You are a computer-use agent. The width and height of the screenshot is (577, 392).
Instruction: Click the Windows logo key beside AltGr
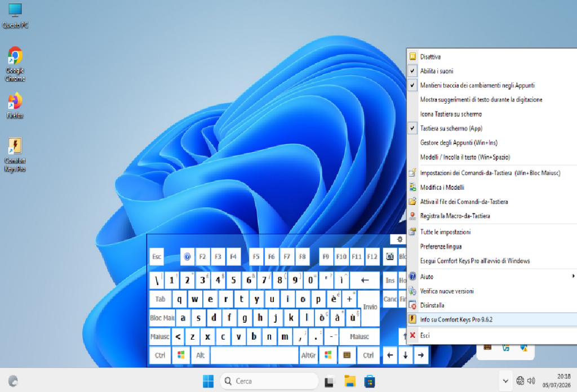328,355
